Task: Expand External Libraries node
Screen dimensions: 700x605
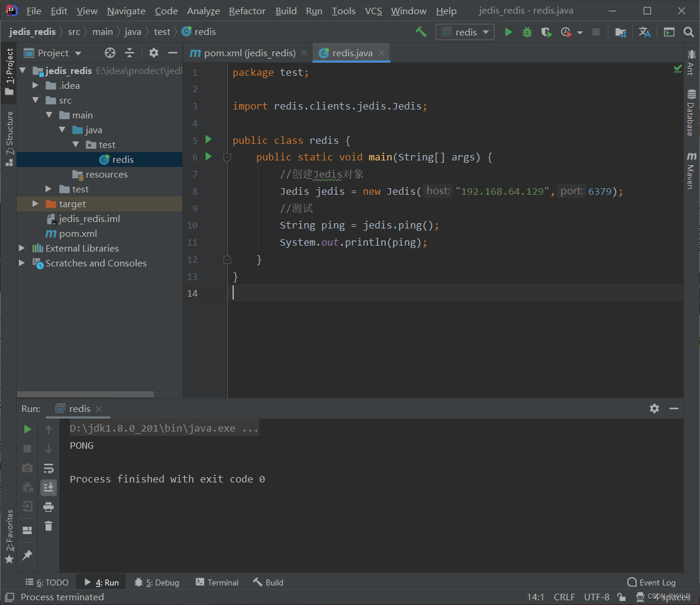Action: [21, 248]
